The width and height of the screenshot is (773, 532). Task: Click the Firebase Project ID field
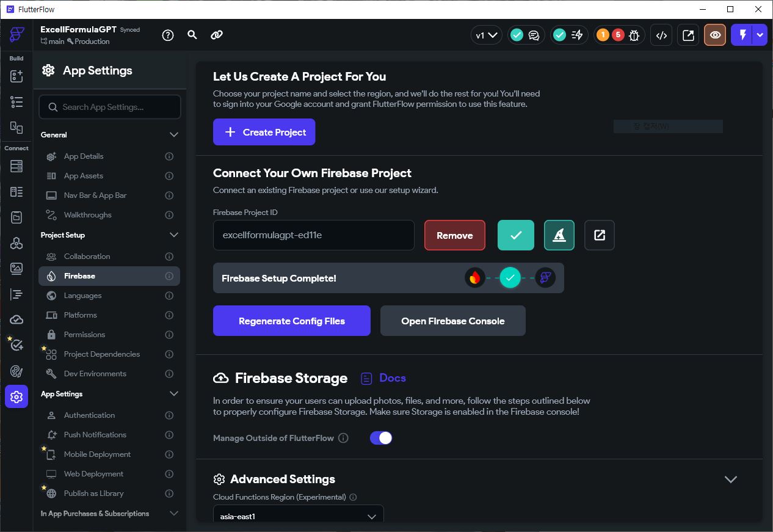314,235
